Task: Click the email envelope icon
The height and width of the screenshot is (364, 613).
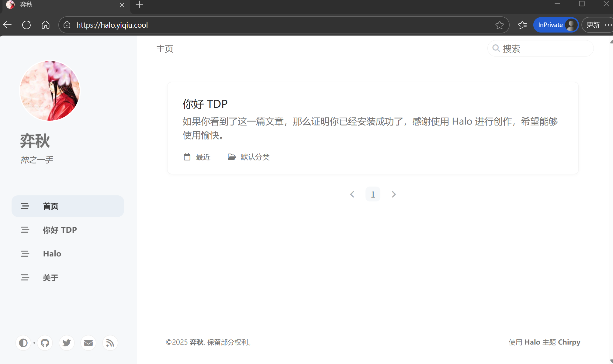Action: coord(88,343)
